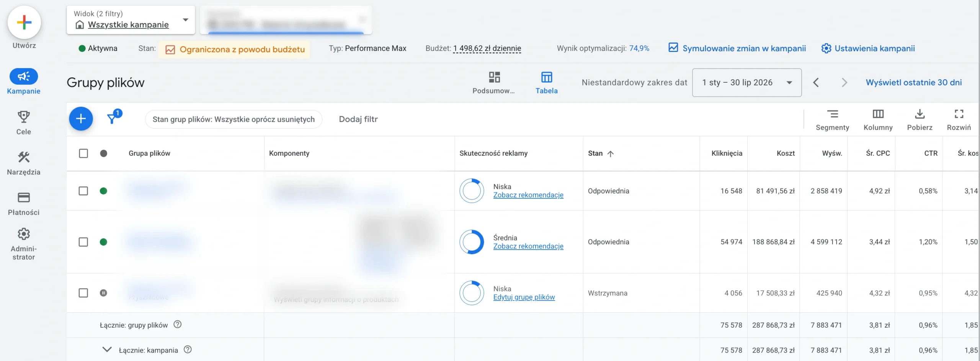Viewport: 980px width, 361px height.
Task: Open the Cele trophy section
Action: (24, 123)
